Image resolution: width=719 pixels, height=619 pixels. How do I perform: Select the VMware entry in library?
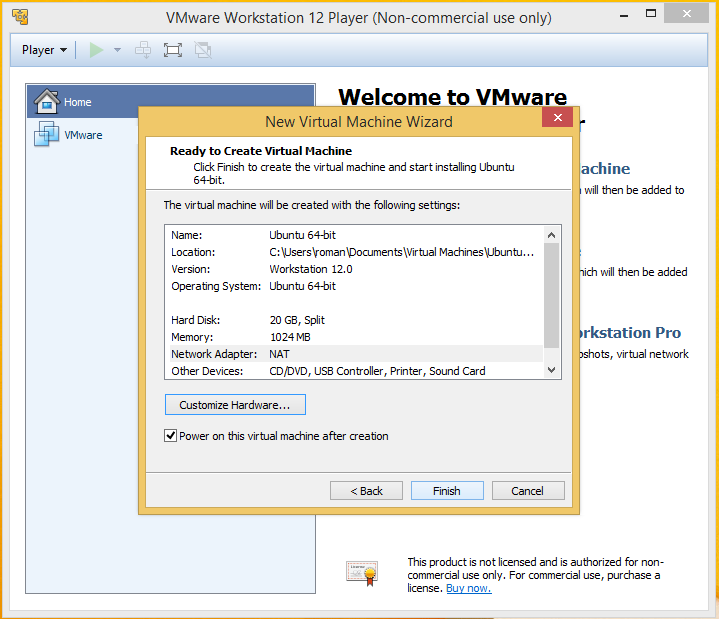point(83,135)
